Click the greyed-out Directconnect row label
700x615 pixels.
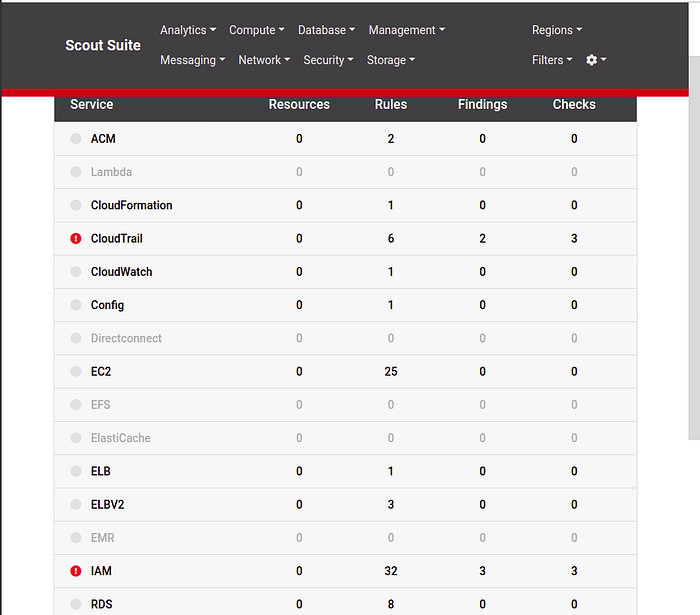click(126, 338)
